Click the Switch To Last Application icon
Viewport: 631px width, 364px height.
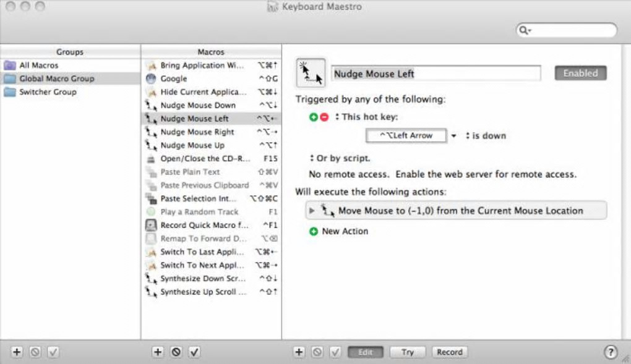coord(152,252)
